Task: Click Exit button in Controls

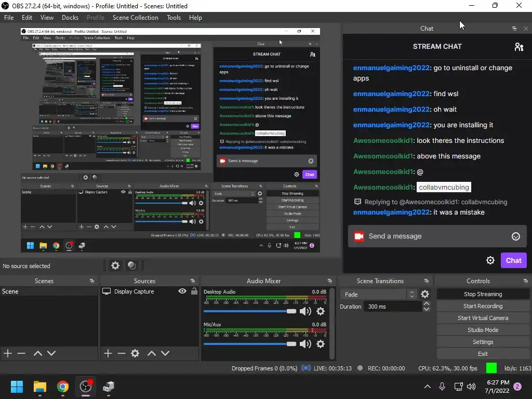Action: tap(483, 354)
